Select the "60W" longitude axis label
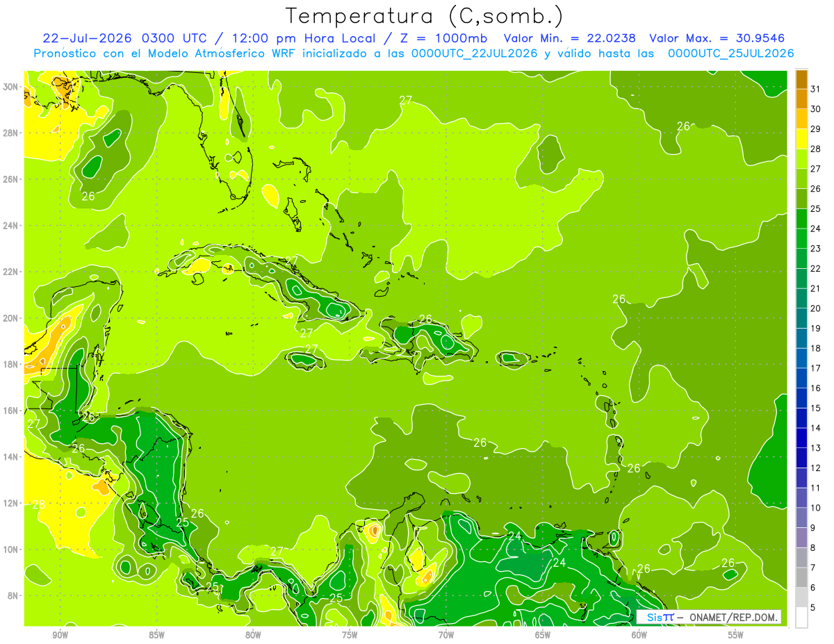 point(639,635)
